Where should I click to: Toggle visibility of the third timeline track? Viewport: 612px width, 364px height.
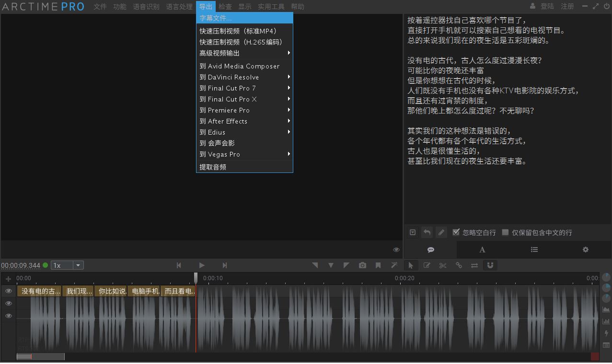9,316
